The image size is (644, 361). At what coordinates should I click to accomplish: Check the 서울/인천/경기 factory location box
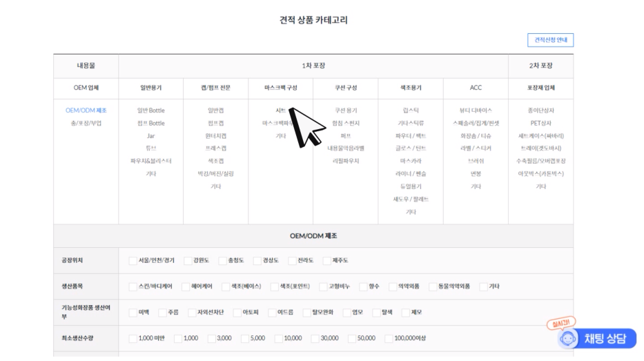tap(133, 261)
